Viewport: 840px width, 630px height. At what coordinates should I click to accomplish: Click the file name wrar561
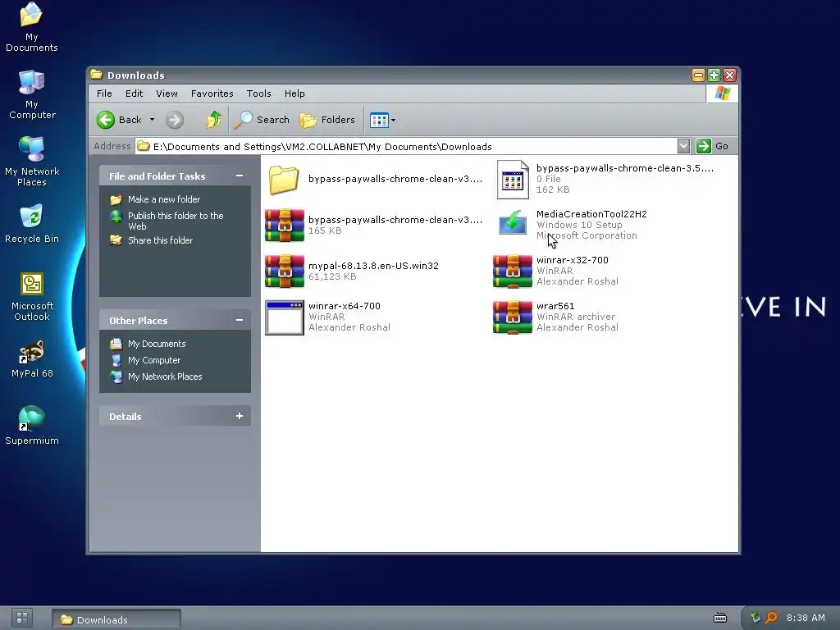(x=555, y=306)
